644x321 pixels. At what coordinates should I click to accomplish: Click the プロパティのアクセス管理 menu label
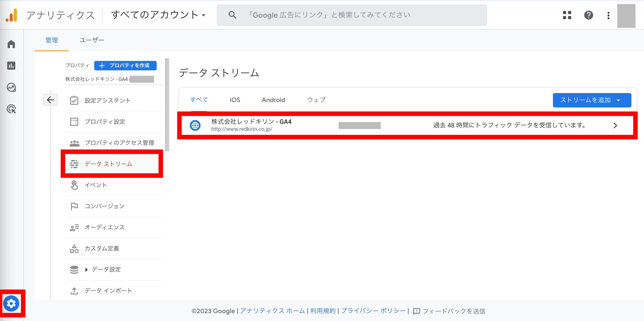119,143
